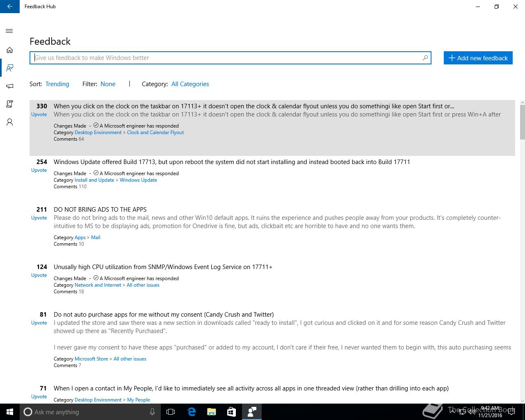Show hidden tray icons chevron
Image resolution: width=525 pixels, height=420 pixels.
point(452,412)
